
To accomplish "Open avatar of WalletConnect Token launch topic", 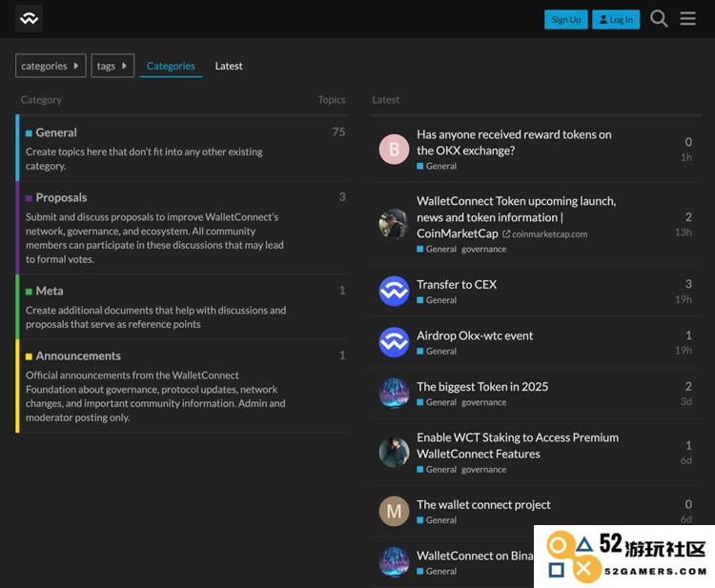I will coord(394,224).
